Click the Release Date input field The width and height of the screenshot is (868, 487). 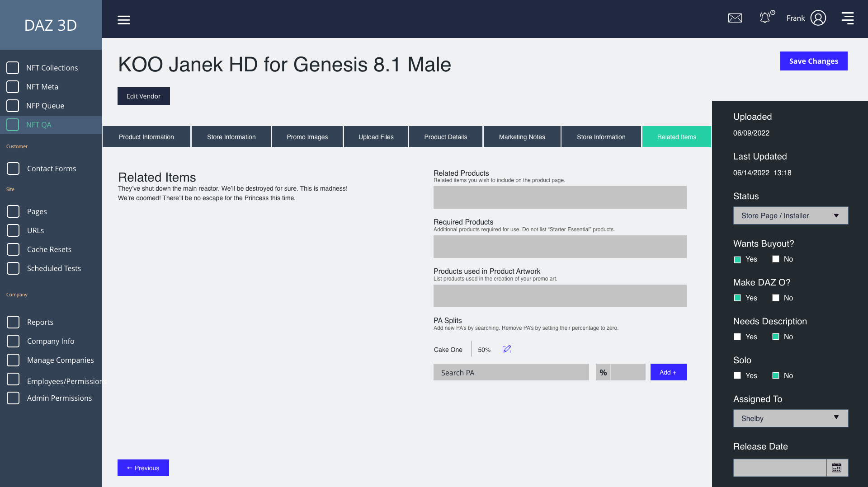pos(780,468)
